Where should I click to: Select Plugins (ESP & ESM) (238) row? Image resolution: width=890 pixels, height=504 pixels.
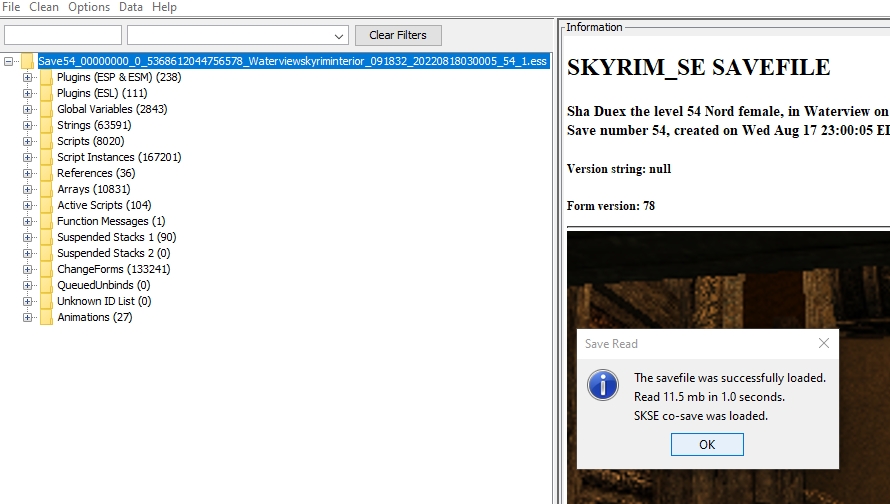pyautogui.click(x=119, y=77)
